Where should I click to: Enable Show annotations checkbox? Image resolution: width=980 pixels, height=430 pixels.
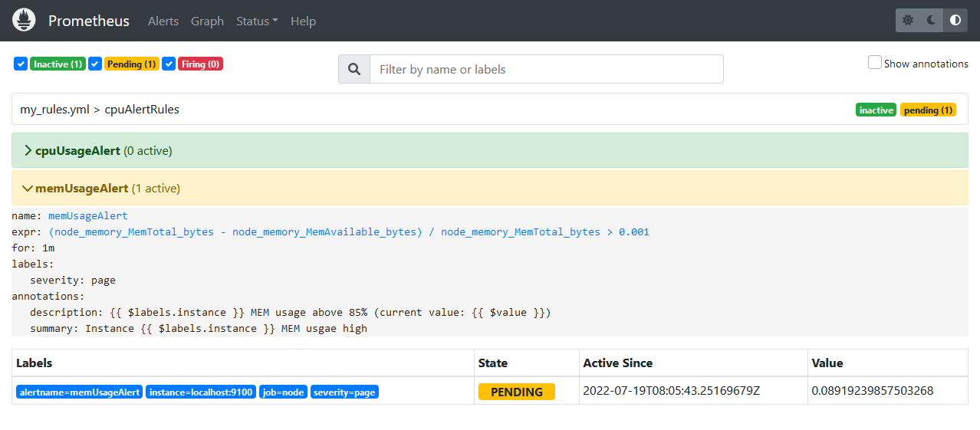click(875, 63)
